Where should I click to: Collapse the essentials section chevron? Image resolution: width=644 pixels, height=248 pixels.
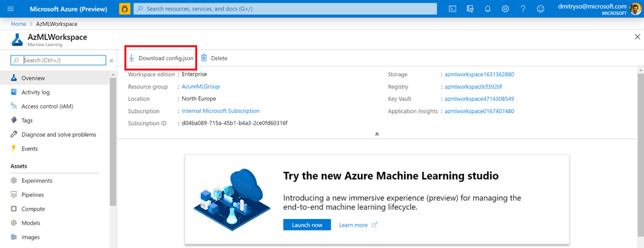(376, 134)
